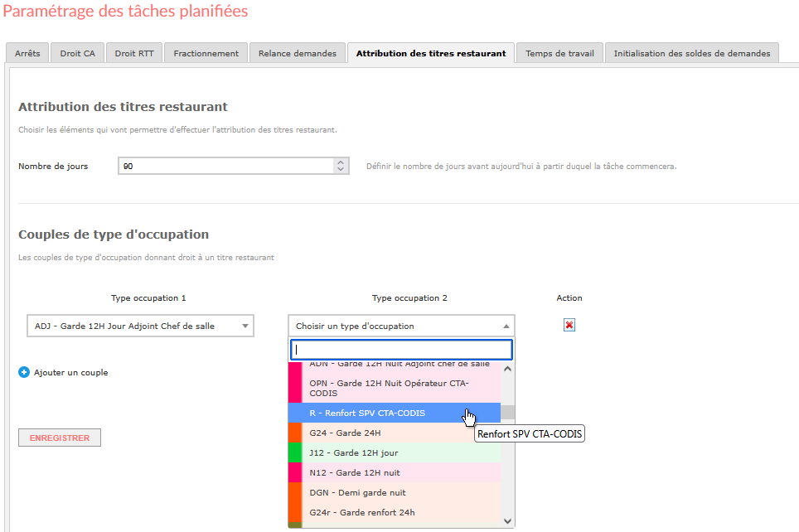Delete the occupation couple with red X icon
The image size is (799, 532).
coord(569,325)
